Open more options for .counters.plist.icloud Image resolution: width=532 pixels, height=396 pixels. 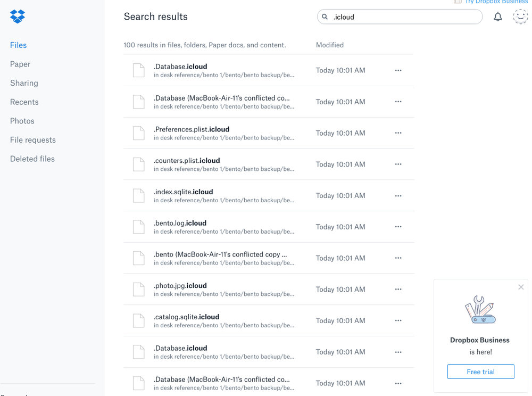click(398, 164)
